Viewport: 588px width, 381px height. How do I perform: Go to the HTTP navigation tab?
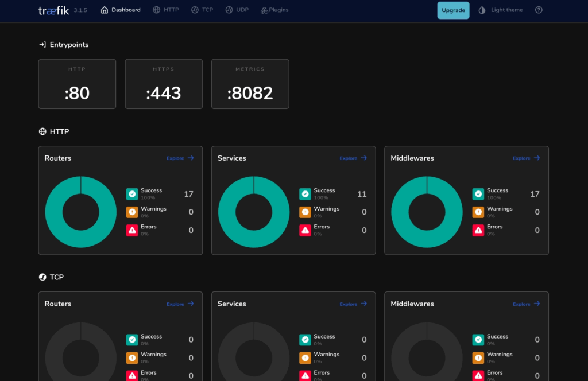pos(165,10)
